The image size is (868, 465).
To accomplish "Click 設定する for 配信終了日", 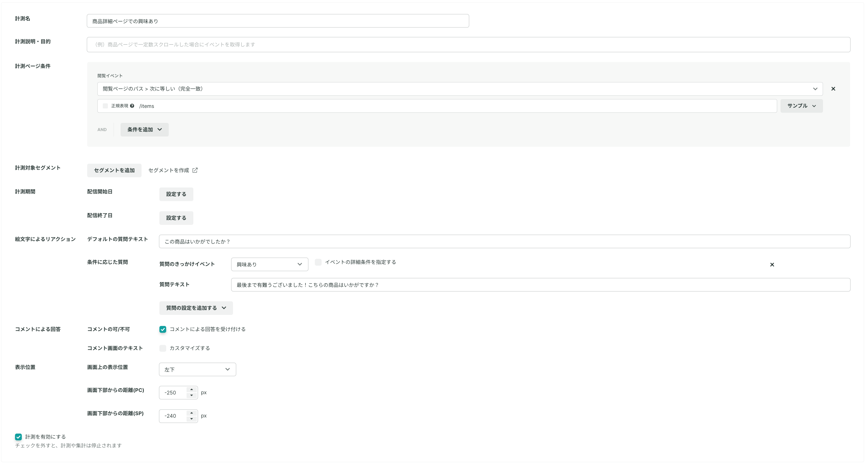I will click(x=176, y=218).
